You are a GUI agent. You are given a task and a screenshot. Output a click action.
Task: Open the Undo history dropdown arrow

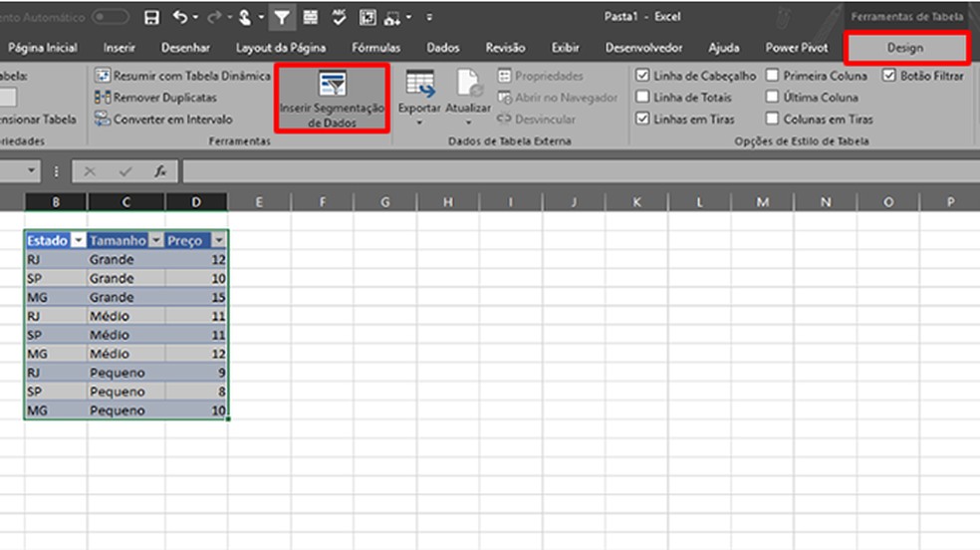point(195,18)
